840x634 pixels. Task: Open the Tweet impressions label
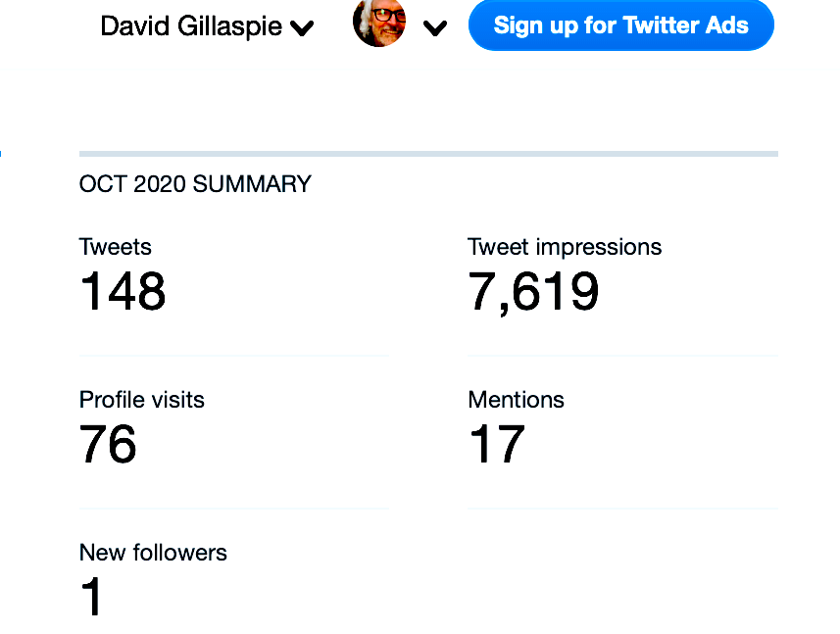click(565, 247)
